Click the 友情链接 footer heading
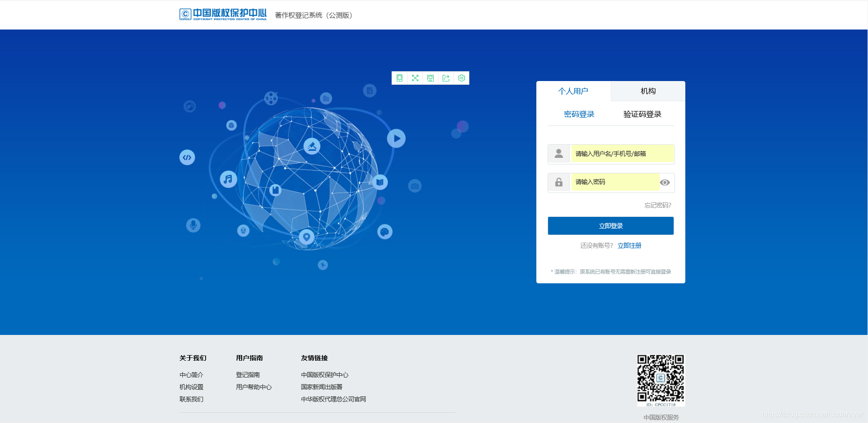Viewport: 868px width, 423px height. 314,358
